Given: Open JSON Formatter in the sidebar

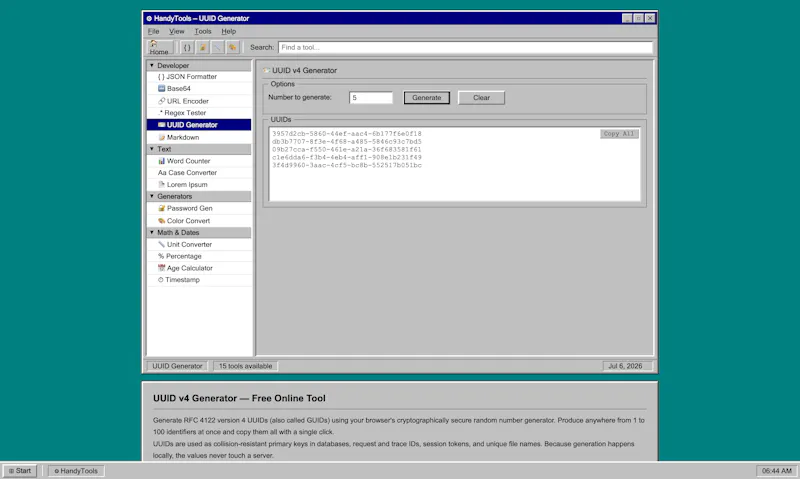Looking at the screenshot, I should click(199, 77).
